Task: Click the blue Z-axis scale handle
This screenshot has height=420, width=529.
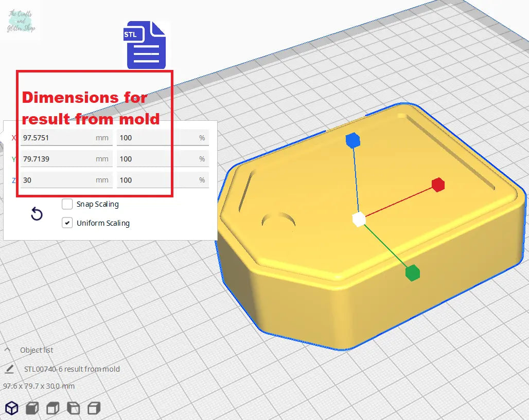Action: coord(352,140)
